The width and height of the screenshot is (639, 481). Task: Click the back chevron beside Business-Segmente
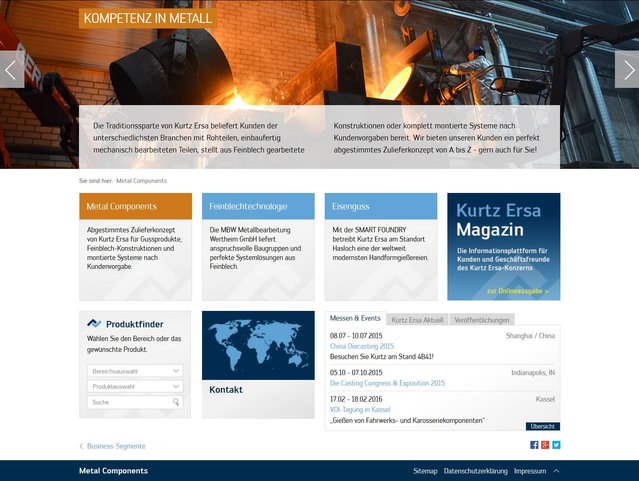(x=81, y=446)
